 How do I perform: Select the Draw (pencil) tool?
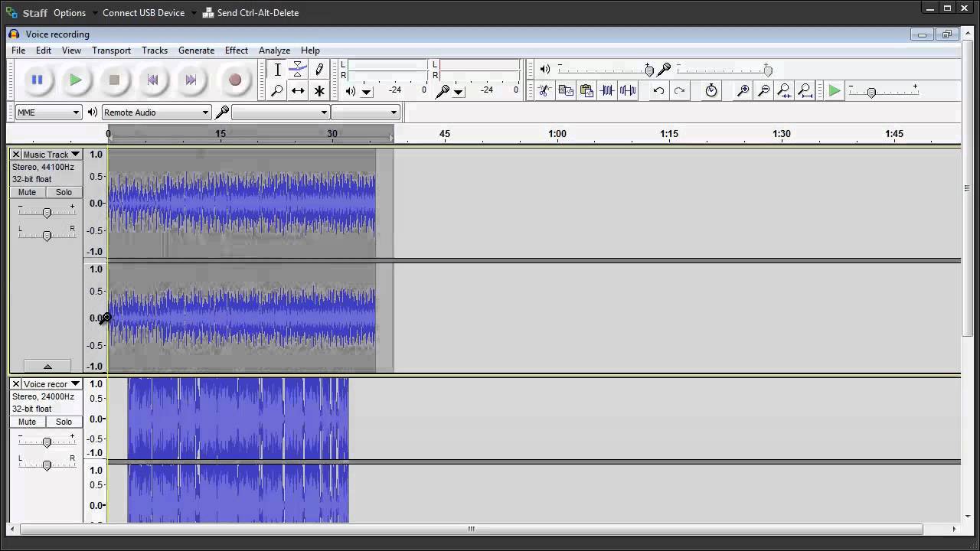[319, 70]
